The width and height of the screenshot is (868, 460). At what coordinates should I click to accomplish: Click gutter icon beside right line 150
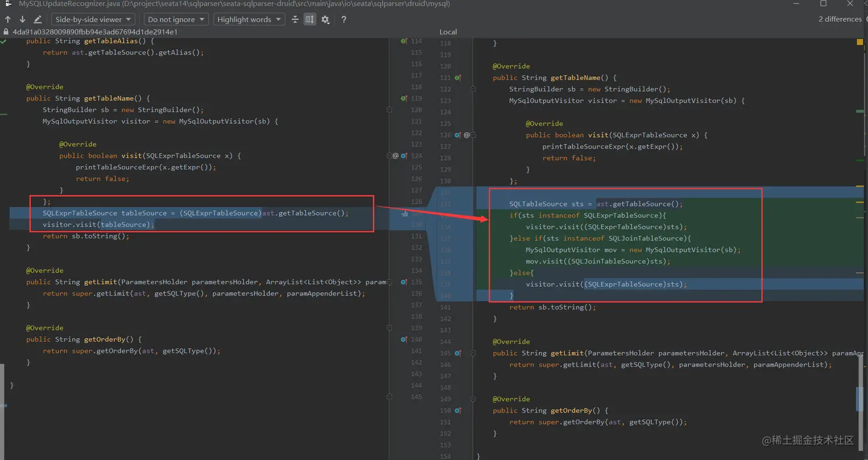[x=458, y=411]
